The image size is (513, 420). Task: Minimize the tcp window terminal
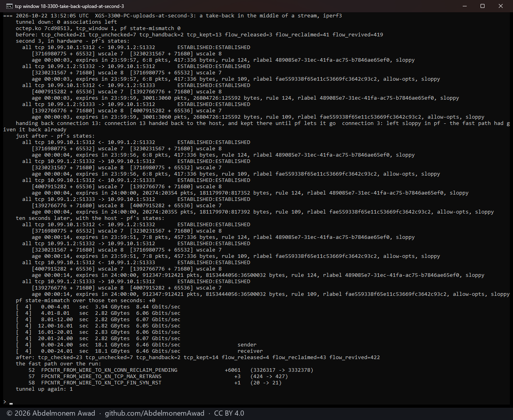click(465, 6)
